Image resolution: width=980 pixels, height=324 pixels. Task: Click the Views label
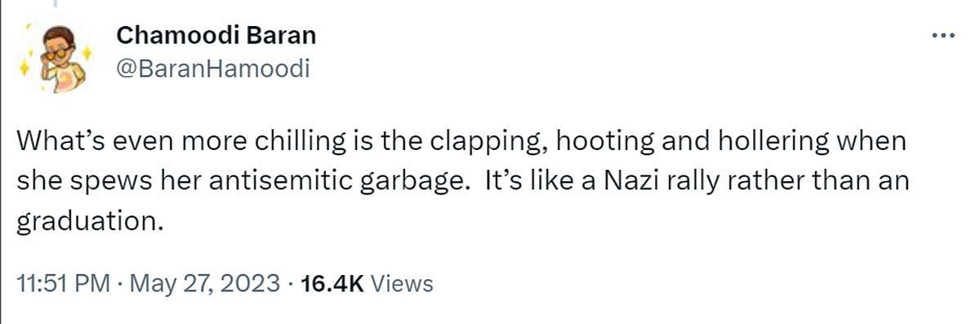click(402, 283)
